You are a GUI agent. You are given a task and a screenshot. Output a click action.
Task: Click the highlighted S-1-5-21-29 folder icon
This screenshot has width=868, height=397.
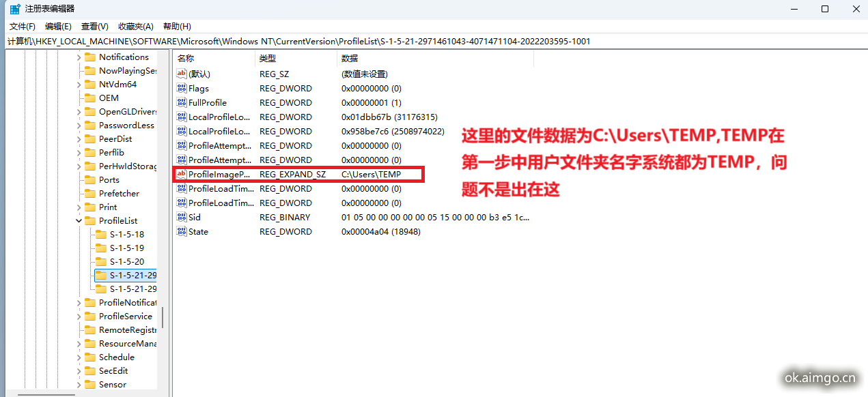point(100,276)
